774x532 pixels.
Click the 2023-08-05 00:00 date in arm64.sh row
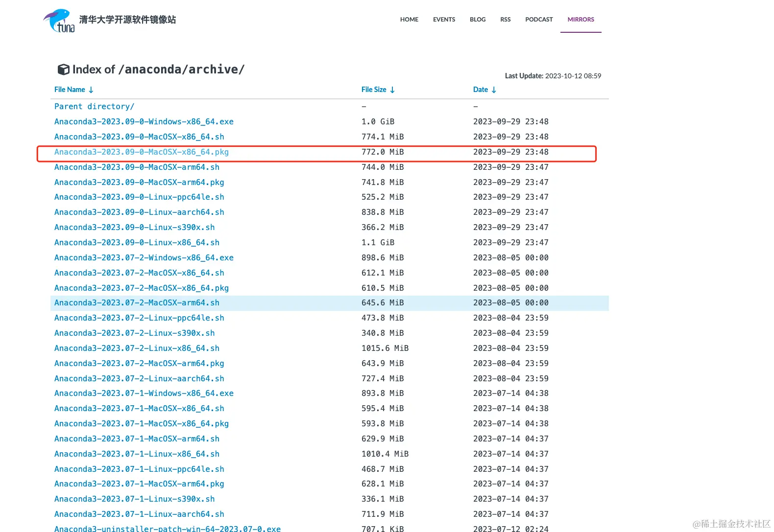point(511,302)
